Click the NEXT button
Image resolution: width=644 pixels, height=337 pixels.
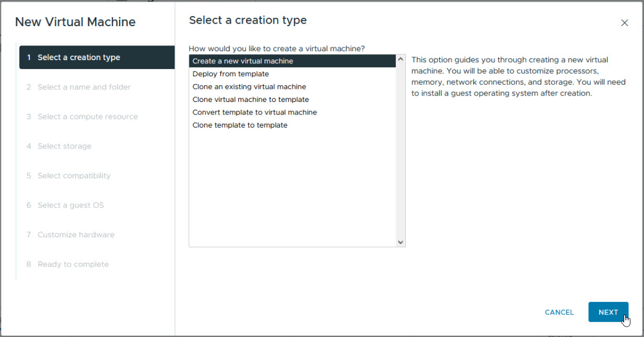point(608,312)
